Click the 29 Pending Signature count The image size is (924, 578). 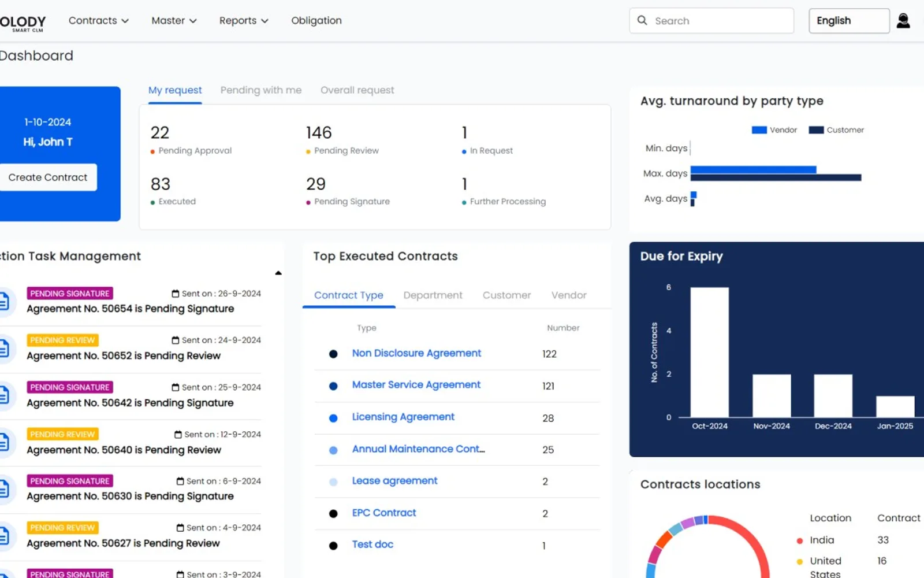(316, 184)
